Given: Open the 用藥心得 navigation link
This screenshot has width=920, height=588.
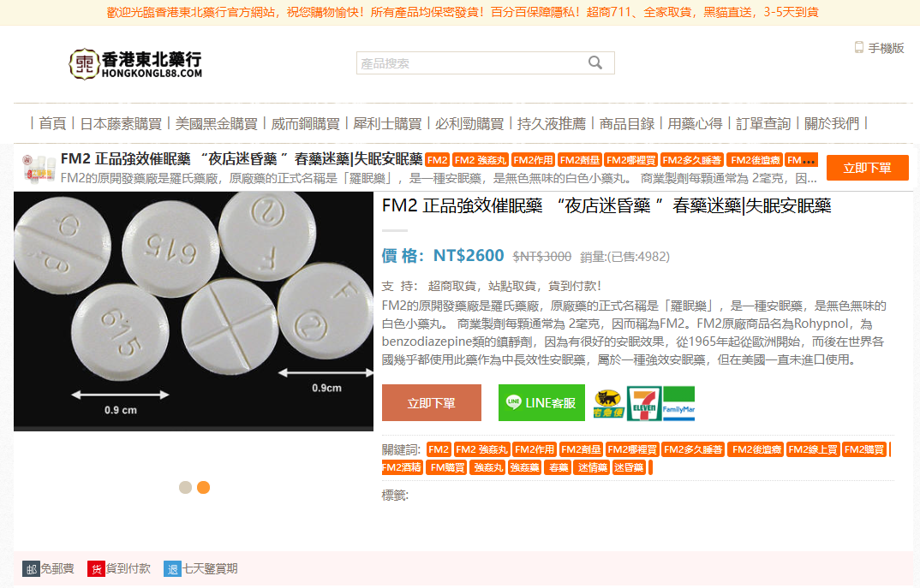Looking at the screenshot, I should pos(695,124).
